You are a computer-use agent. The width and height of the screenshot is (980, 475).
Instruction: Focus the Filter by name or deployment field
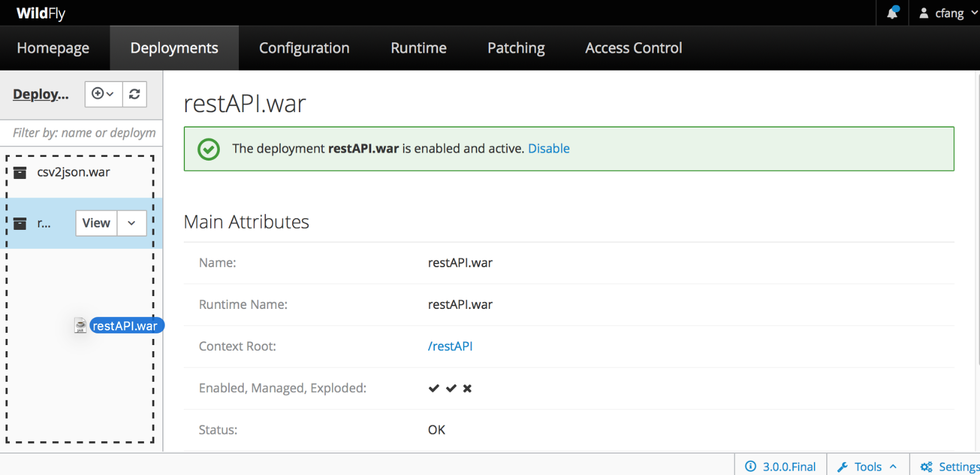(x=81, y=133)
